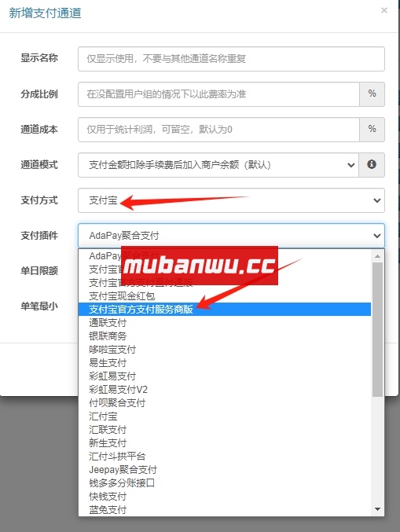Click the dropdown list scrollbar thumb
Viewport: 400px width, 532px height.
377,329
